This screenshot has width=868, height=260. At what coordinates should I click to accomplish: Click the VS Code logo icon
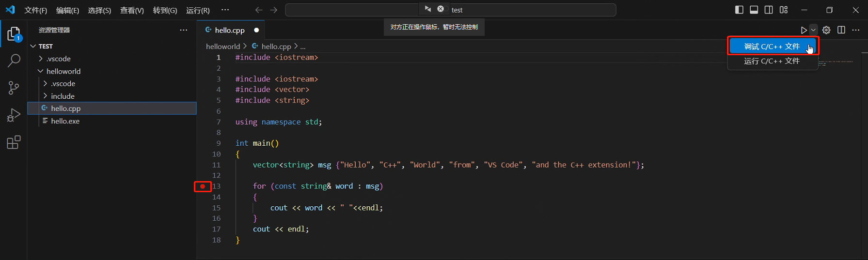[10, 10]
